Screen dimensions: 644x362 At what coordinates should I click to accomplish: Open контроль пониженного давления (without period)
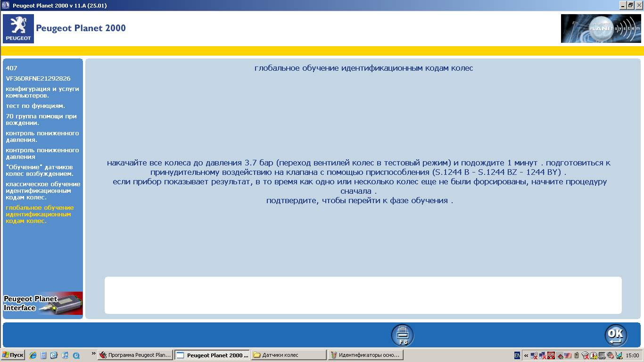(42, 153)
